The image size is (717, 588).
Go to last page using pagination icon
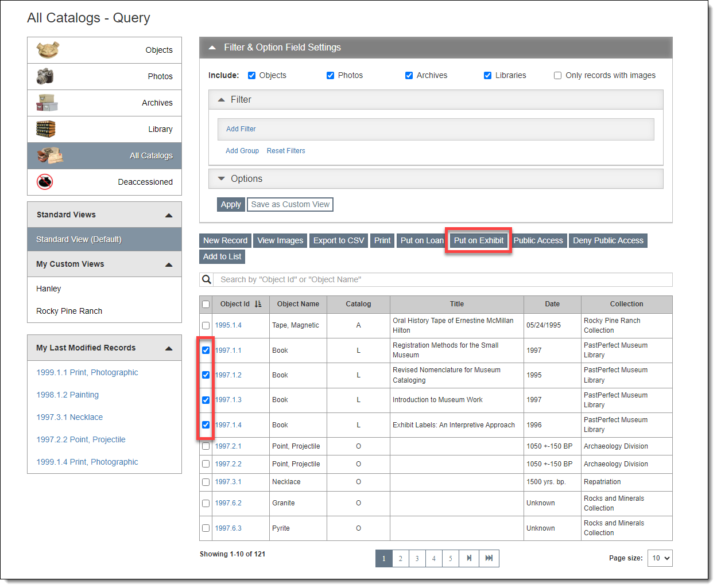[489, 558]
